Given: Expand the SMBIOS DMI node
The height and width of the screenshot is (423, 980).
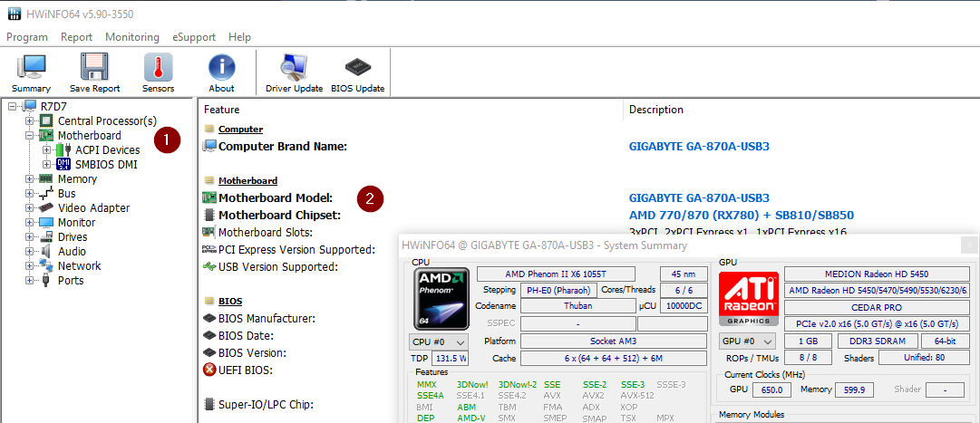Looking at the screenshot, I should point(47,164).
